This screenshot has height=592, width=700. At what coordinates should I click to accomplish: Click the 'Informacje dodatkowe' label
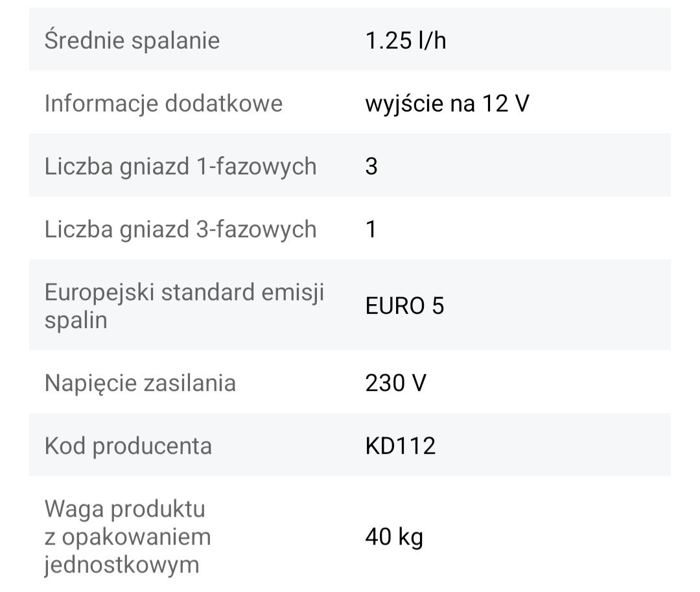[x=163, y=103]
